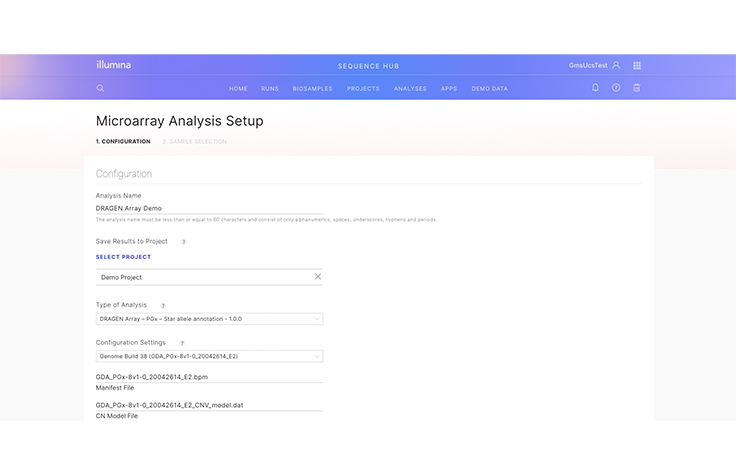736x475 pixels.
Task: Click the Select Project link
Action: click(123, 257)
